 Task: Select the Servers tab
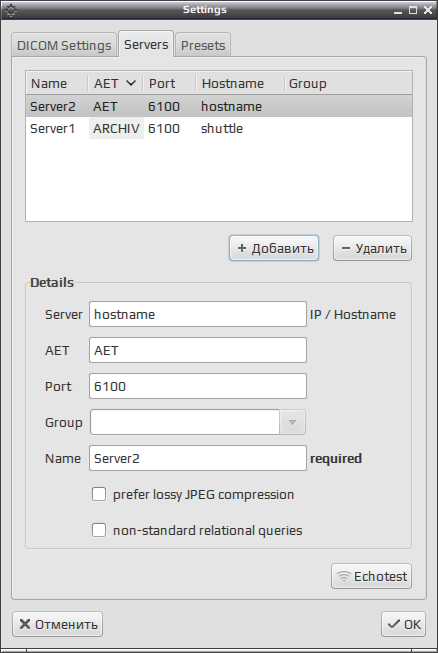(x=146, y=44)
